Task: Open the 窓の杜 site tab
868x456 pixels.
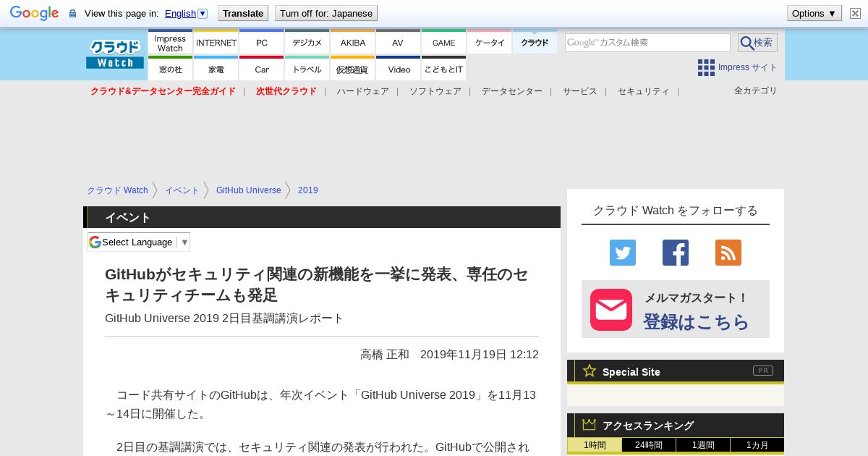Action: pyautogui.click(x=170, y=69)
